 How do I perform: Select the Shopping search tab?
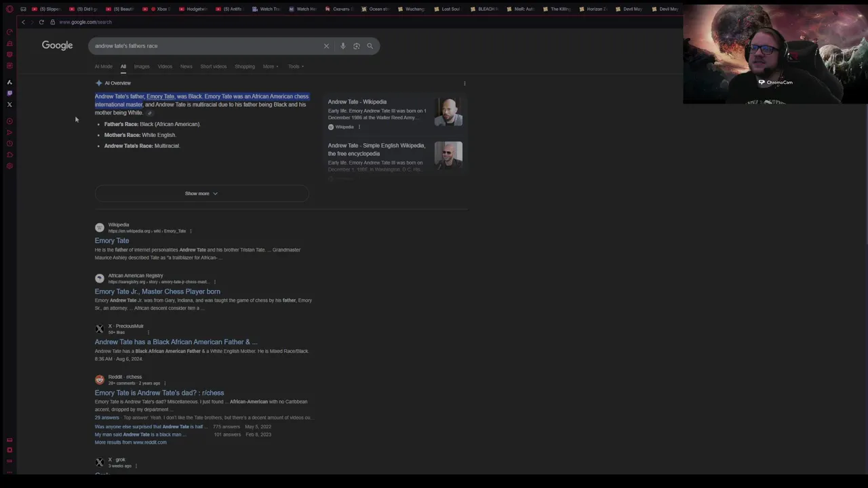coord(245,66)
